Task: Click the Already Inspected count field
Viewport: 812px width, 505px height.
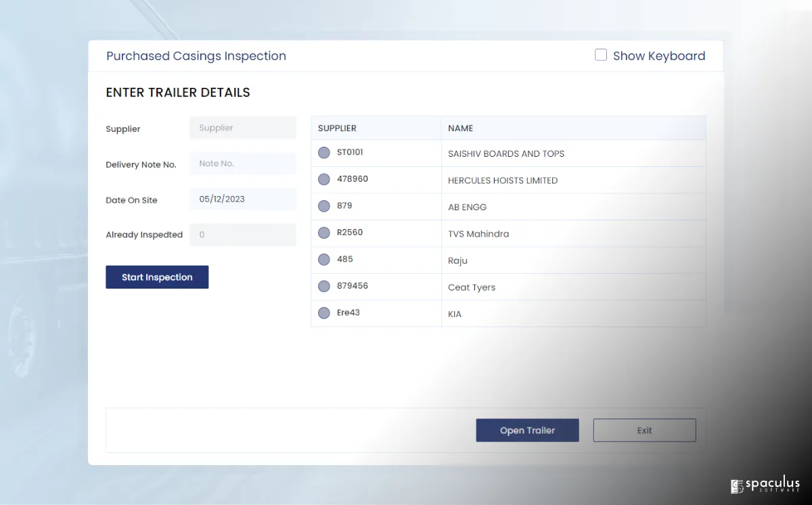Action: click(242, 235)
